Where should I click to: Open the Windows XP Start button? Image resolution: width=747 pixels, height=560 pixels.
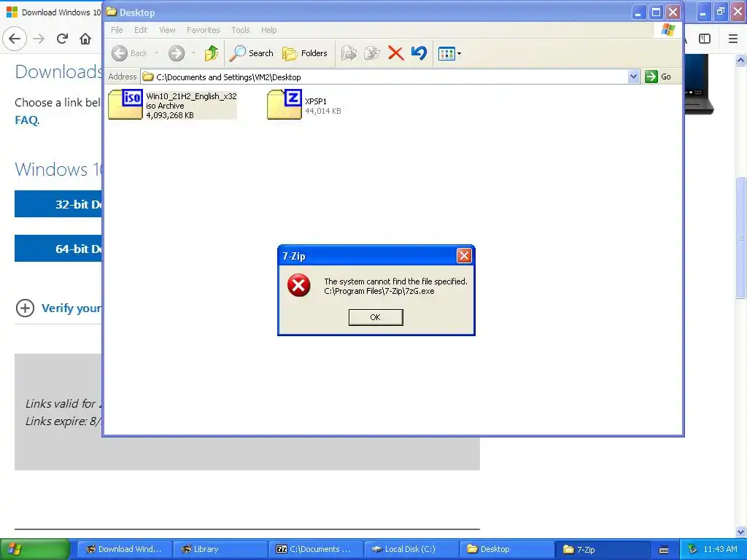[35, 549]
